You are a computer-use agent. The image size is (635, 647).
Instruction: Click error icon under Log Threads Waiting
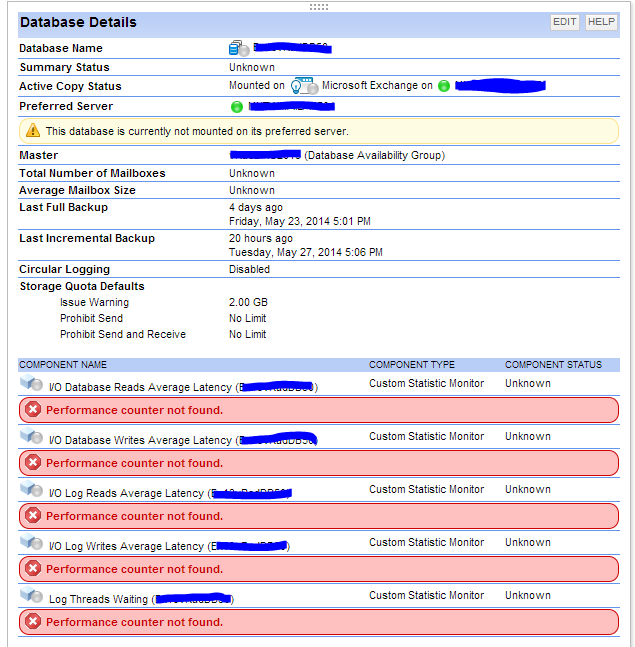pyautogui.click(x=33, y=621)
